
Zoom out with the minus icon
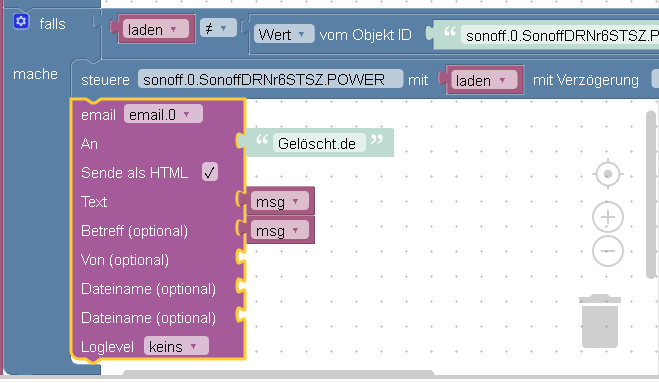coord(608,251)
